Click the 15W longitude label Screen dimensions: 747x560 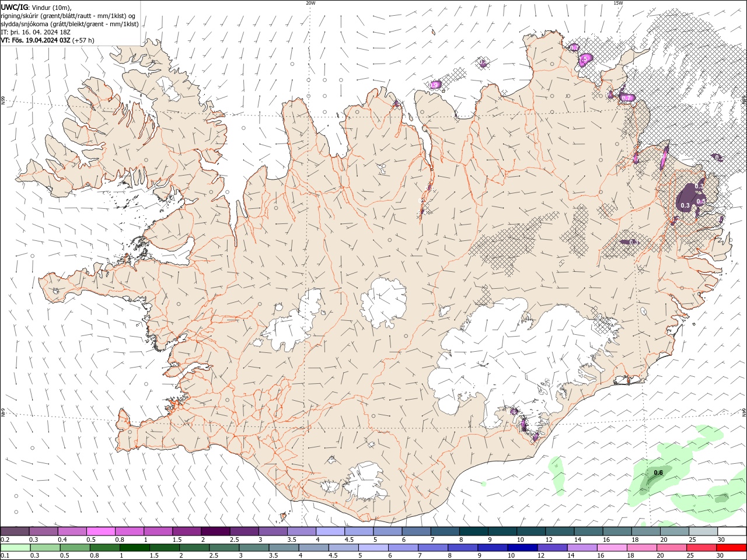(x=618, y=3)
